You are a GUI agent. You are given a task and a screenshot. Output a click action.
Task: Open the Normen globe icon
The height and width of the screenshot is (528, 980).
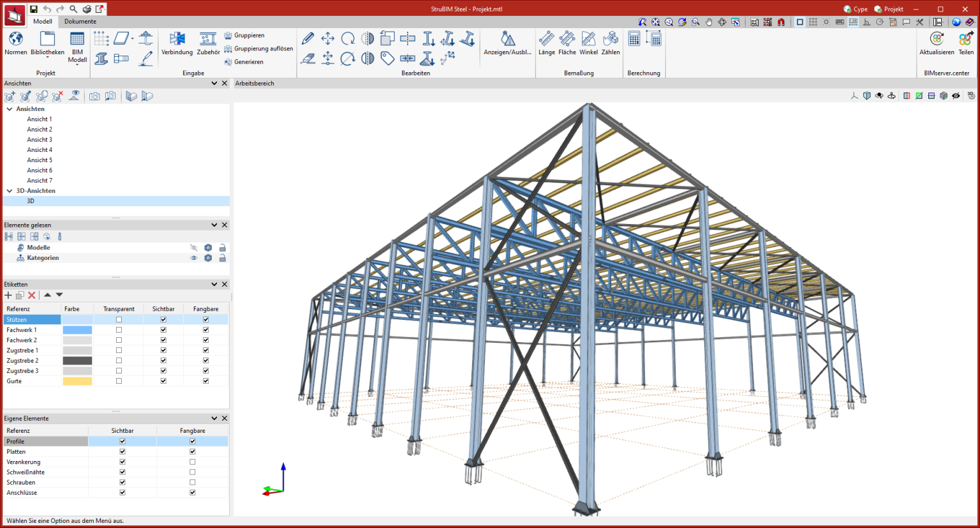click(15, 40)
